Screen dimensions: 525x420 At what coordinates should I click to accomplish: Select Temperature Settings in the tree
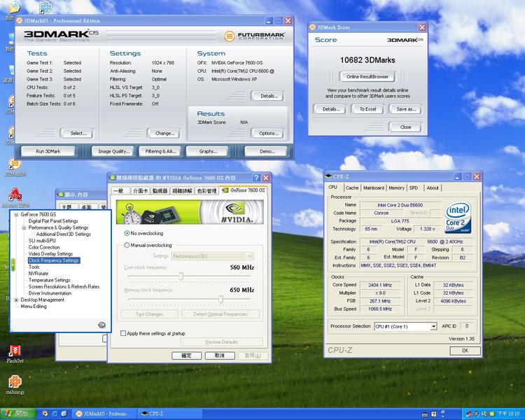click(x=50, y=280)
